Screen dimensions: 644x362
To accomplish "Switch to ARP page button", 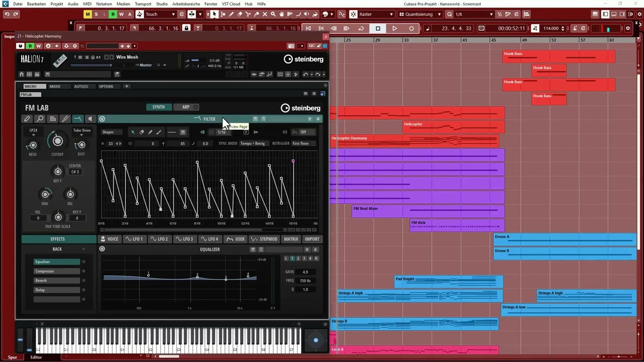I will pos(186,107).
